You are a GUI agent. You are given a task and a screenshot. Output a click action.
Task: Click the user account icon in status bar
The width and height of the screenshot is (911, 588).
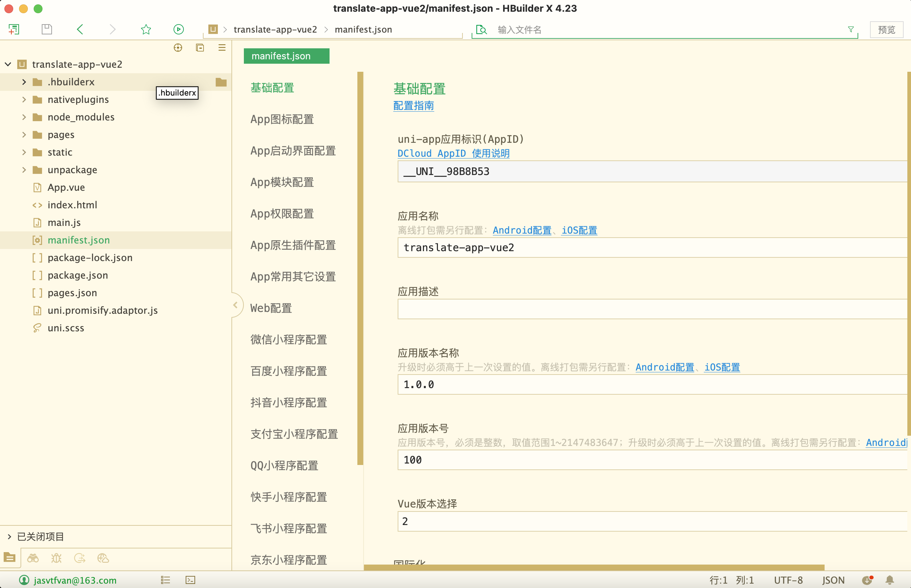tap(24, 580)
